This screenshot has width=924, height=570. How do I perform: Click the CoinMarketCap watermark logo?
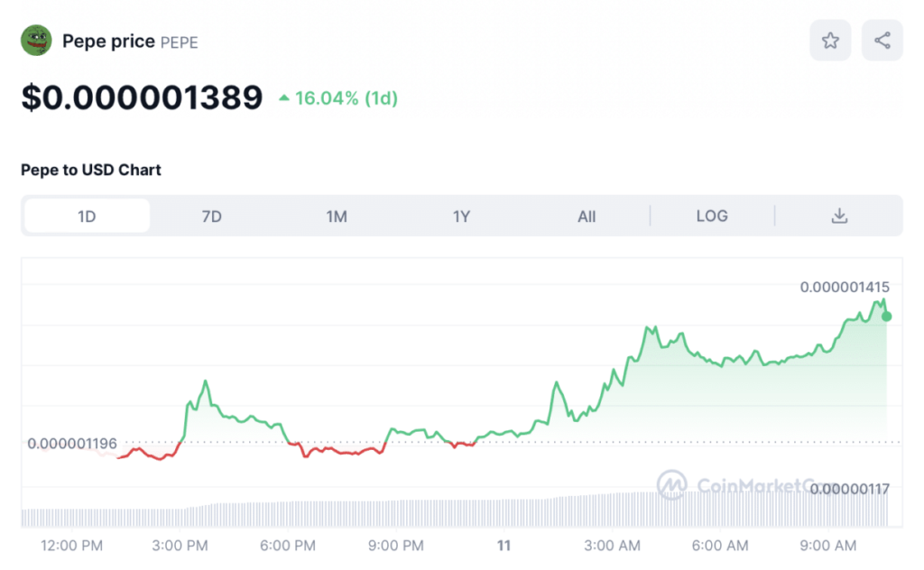click(671, 485)
